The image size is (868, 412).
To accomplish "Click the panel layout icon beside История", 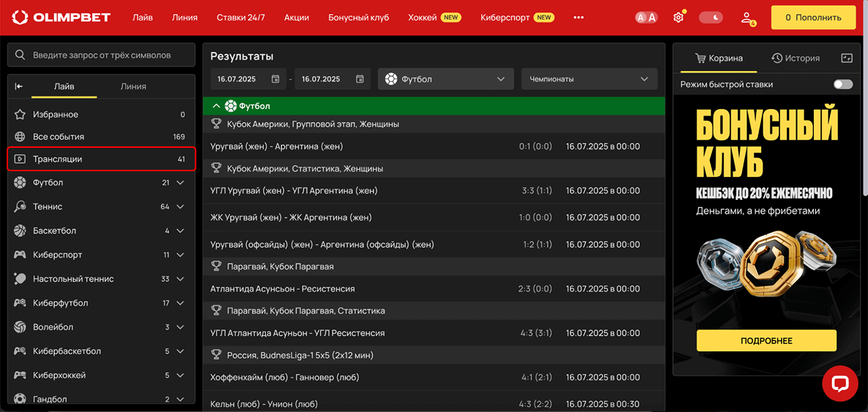I will pyautogui.click(x=847, y=59).
